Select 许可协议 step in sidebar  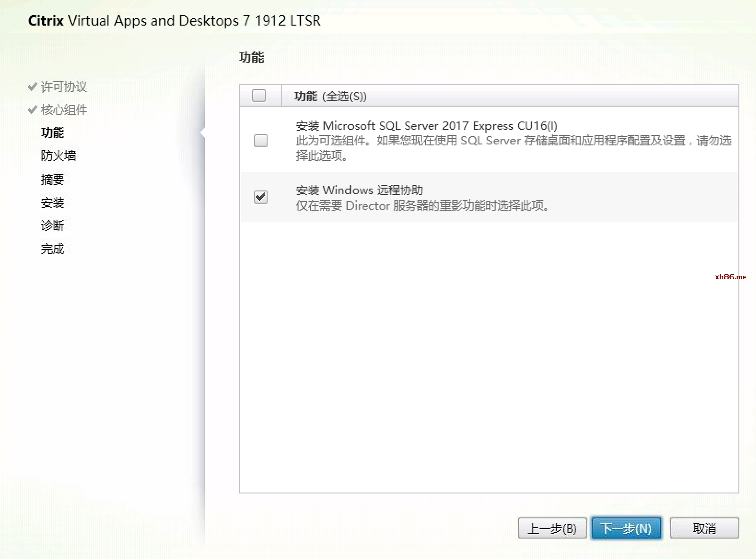click(x=64, y=87)
